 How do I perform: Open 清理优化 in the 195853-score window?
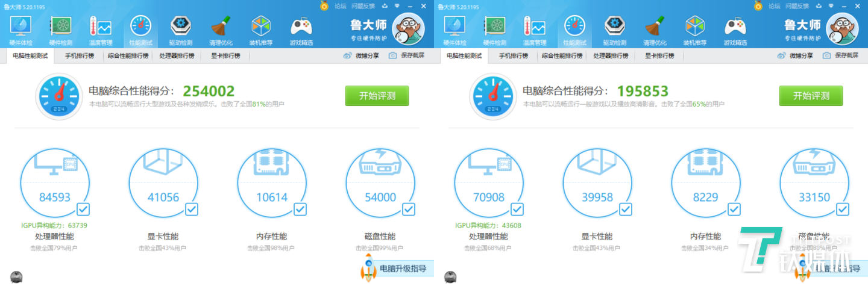point(655,30)
